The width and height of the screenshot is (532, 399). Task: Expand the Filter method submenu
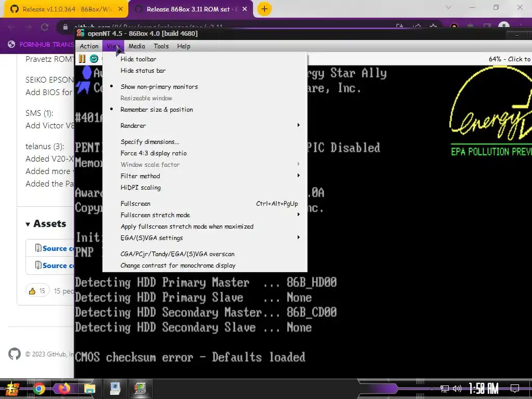pyautogui.click(x=205, y=176)
